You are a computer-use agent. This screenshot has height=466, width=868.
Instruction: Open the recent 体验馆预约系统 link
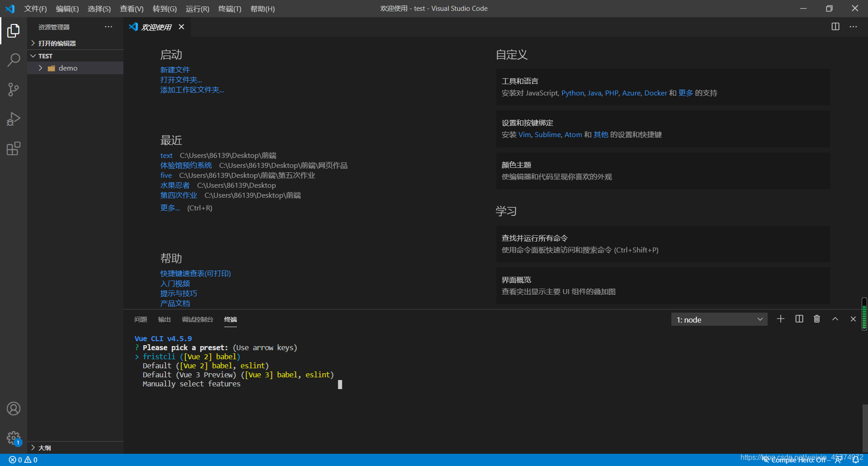[x=186, y=165]
